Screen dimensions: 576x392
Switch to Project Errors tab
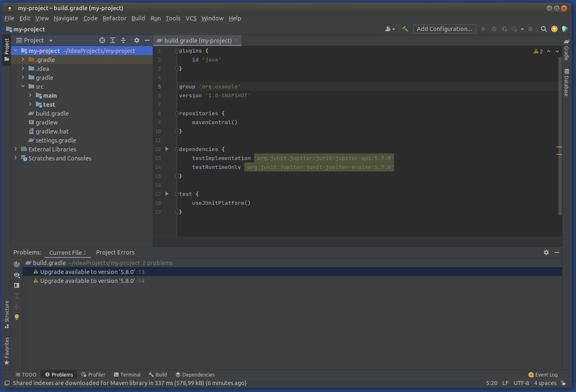point(115,252)
